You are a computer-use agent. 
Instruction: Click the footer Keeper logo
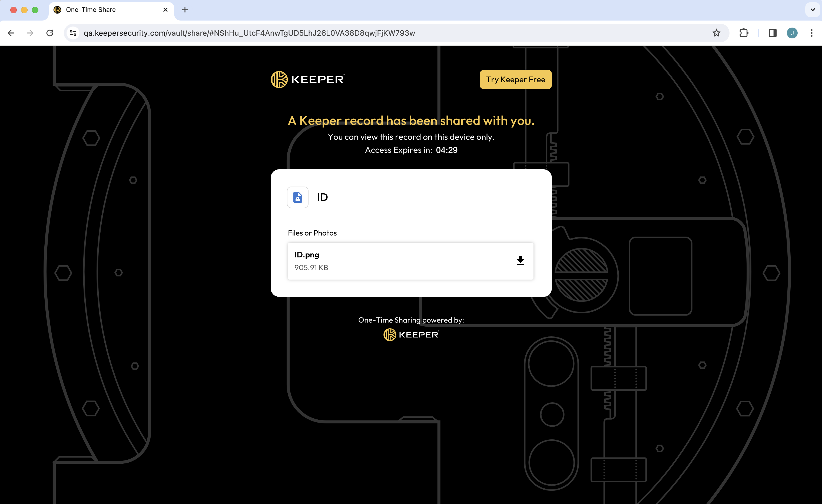411,334
